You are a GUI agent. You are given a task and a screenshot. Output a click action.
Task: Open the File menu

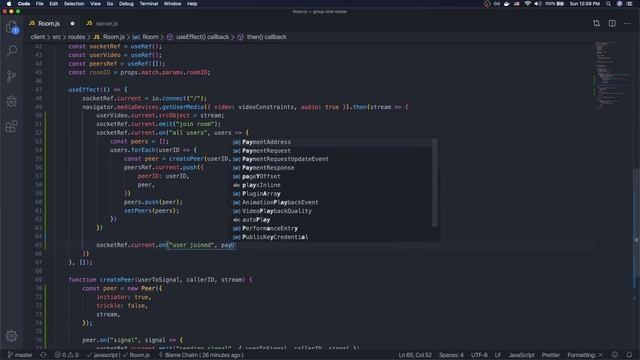pos(40,4)
